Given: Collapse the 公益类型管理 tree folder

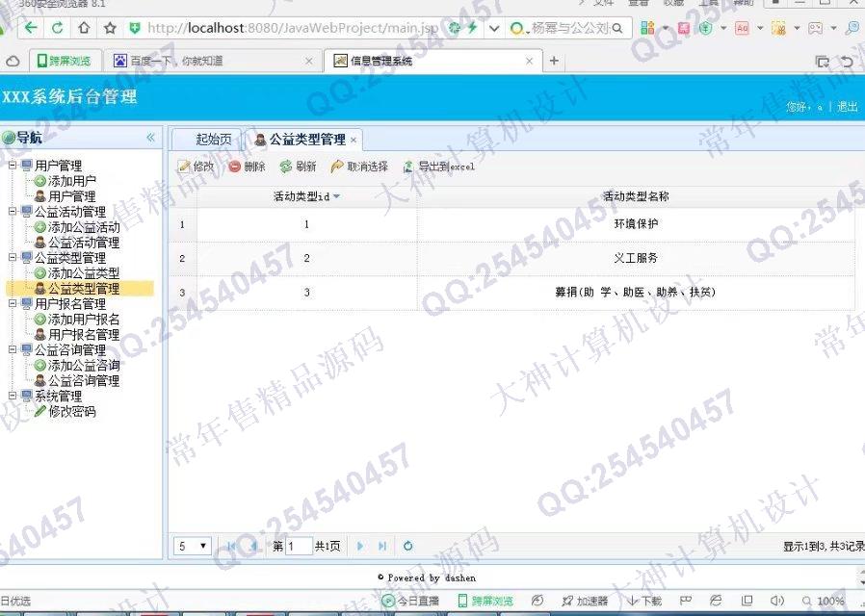Looking at the screenshot, I should coord(13,257).
